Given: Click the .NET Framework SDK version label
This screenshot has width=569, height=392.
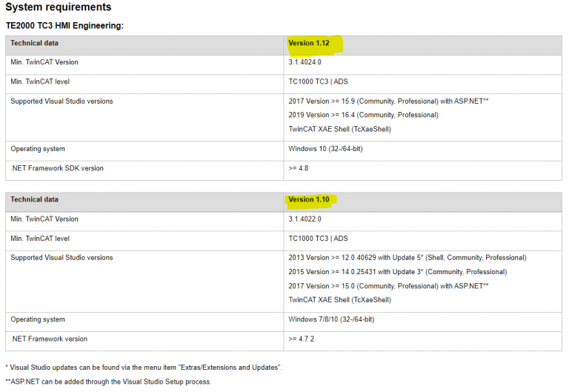Looking at the screenshot, I should pos(57,168).
